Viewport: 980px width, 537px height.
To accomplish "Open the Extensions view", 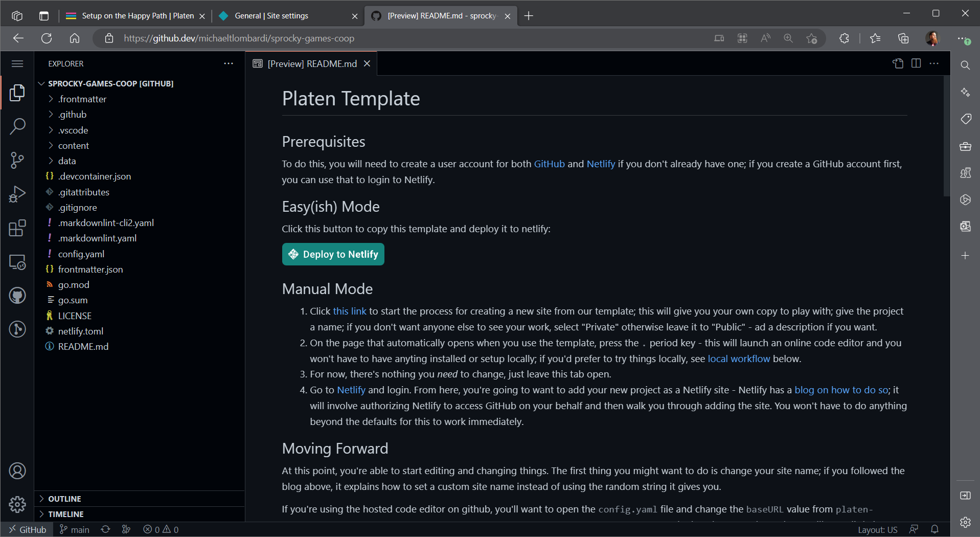I will (x=17, y=228).
